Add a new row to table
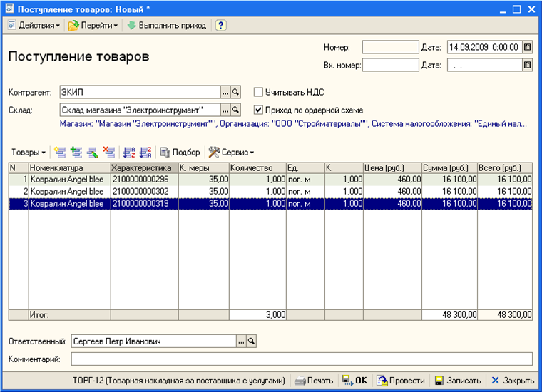 pyautogui.click(x=60, y=153)
